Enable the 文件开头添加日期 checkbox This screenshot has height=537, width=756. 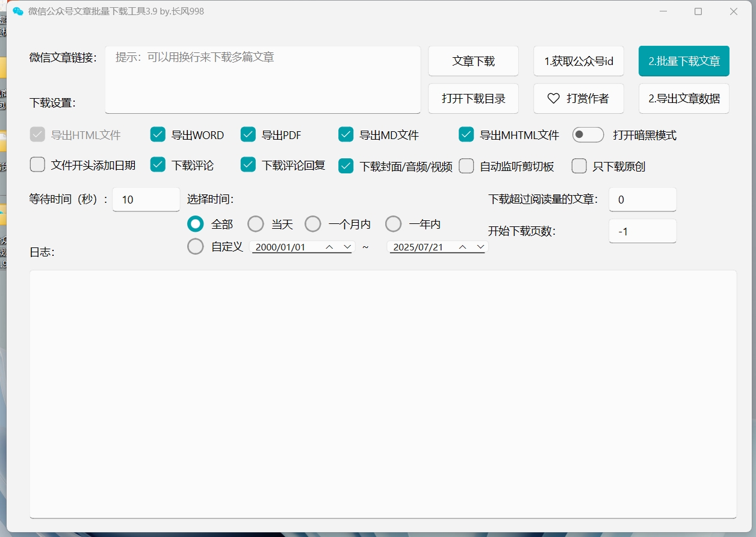coord(37,165)
